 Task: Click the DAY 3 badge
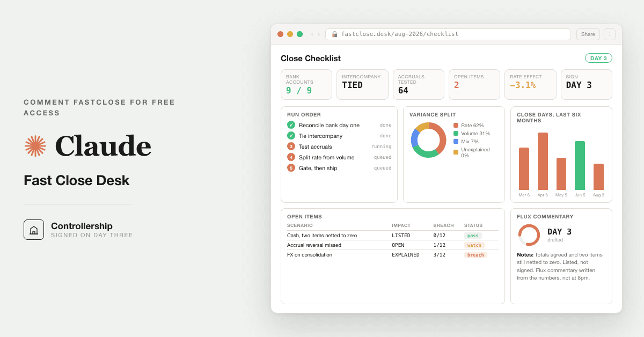pyautogui.click(x=598, y=58)
